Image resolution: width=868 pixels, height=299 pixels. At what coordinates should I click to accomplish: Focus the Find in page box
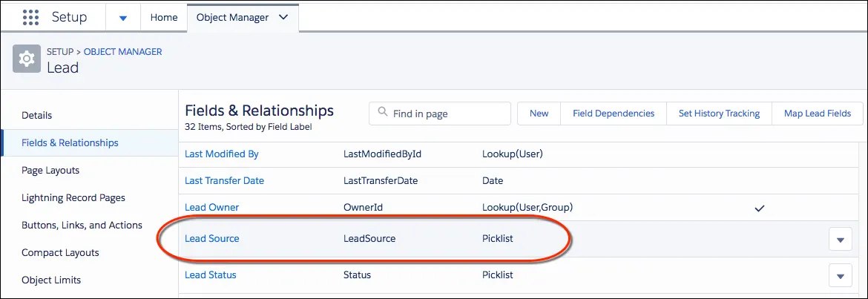[440, 114]
